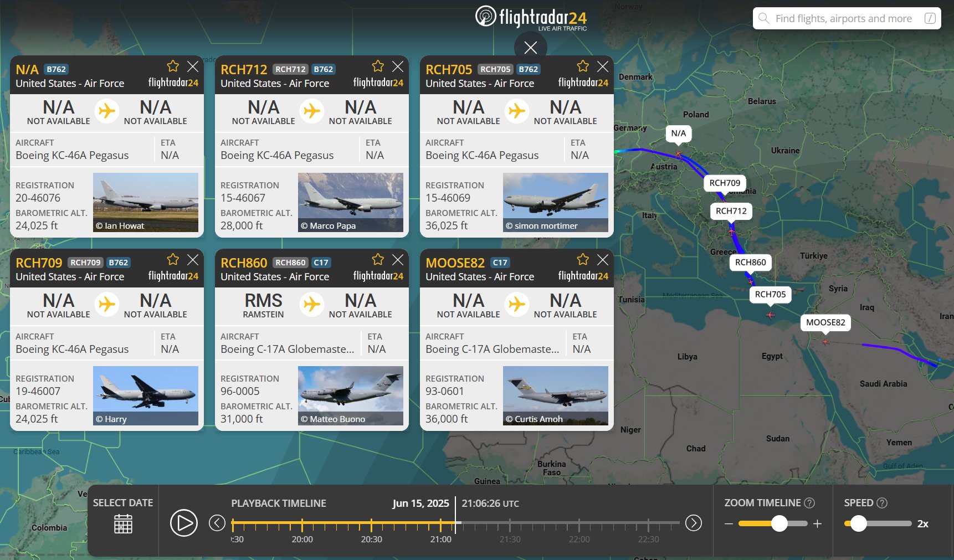Viewport: 954px width, 560px height.
Task: Star the RCH705 flight card
Action: pos(583,66)
